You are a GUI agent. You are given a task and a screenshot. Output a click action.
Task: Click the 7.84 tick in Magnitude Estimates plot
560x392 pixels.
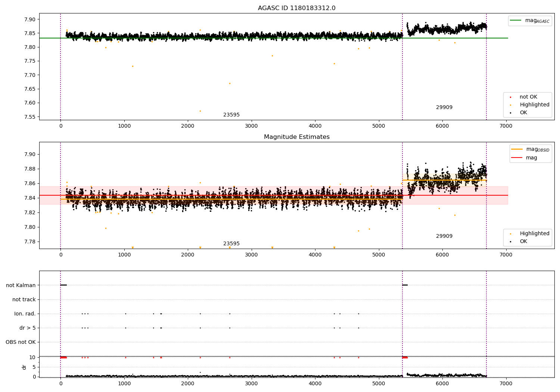29,198
